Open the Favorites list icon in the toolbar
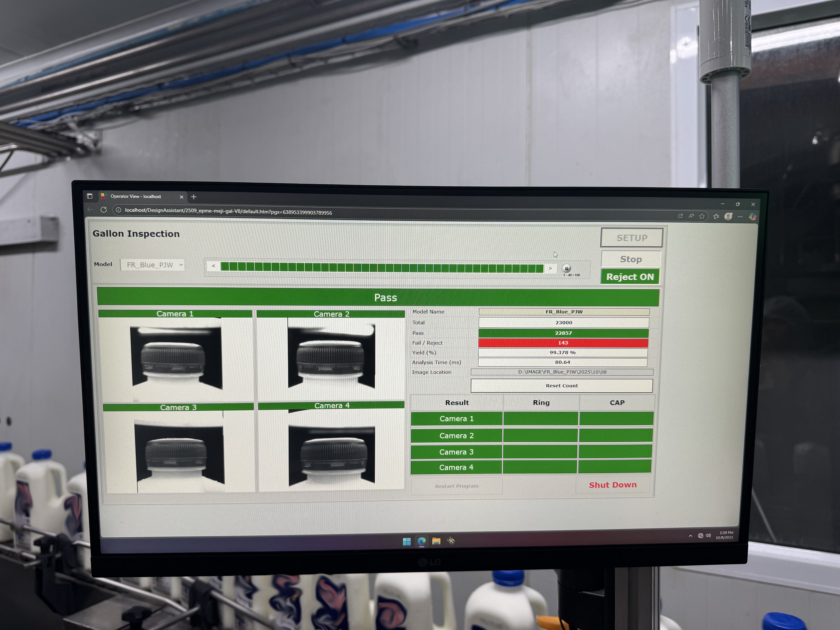 tap(716, 216)
